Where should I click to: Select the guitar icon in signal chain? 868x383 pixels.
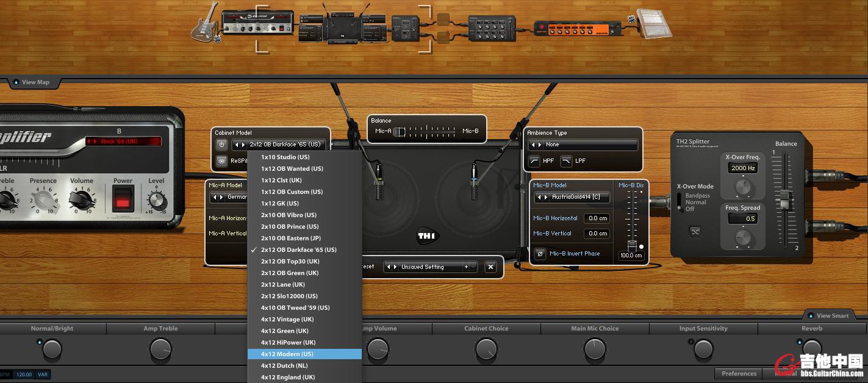204,23
